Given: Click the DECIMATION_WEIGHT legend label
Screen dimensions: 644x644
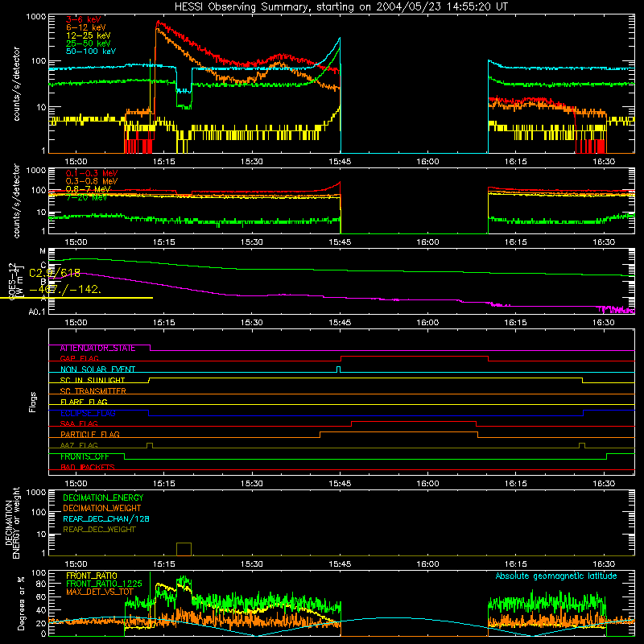Looking at the screenshot, I should tap(102, 509).
